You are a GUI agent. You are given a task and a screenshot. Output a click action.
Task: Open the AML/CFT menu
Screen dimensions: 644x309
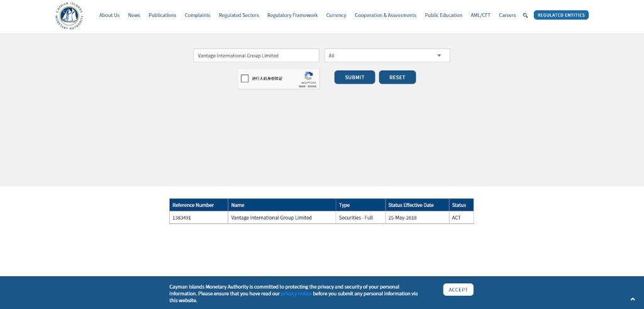(x=480, y=15)
